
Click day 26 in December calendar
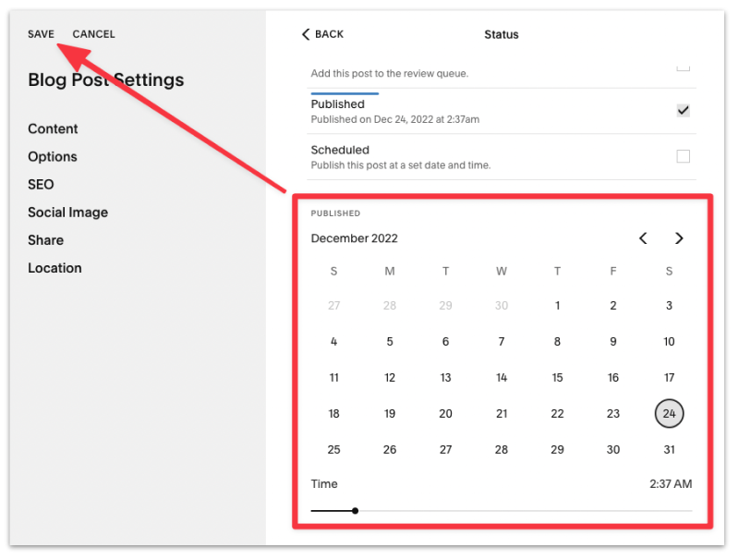click(x=390, y=450)
